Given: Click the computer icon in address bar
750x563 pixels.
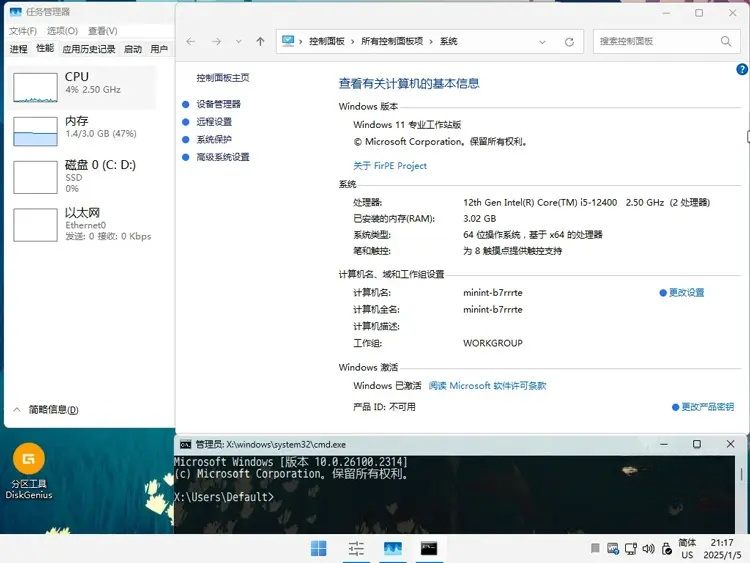Looking at the screenshot, I should [x=288, y=41].
